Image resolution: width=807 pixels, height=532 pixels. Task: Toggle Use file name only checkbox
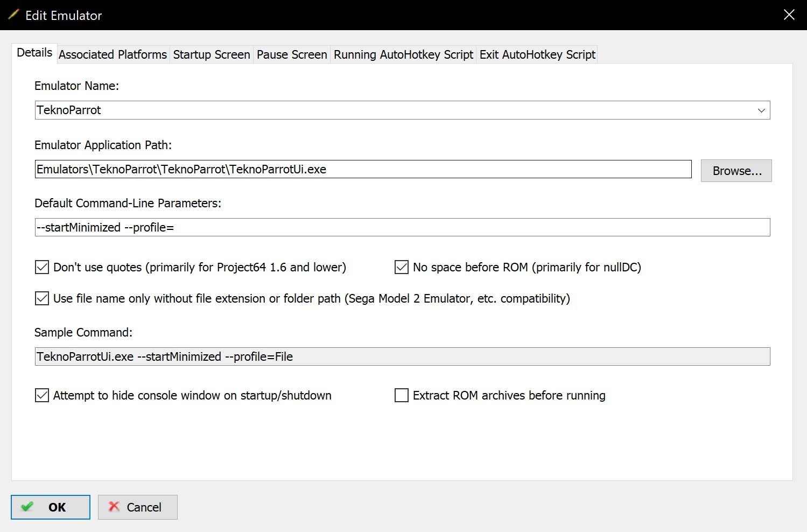tap(42, 298)
